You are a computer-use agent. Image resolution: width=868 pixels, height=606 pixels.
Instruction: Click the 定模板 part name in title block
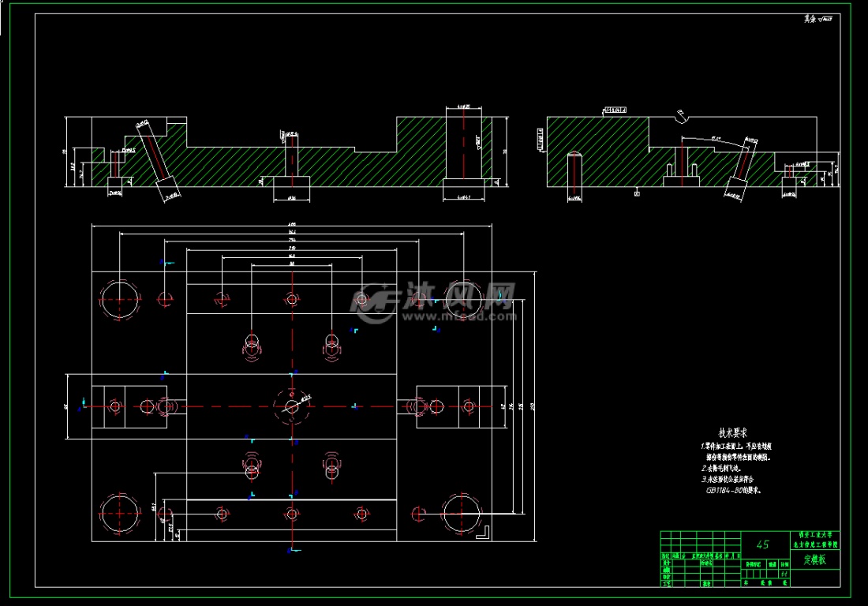click(x=815, y=560)
